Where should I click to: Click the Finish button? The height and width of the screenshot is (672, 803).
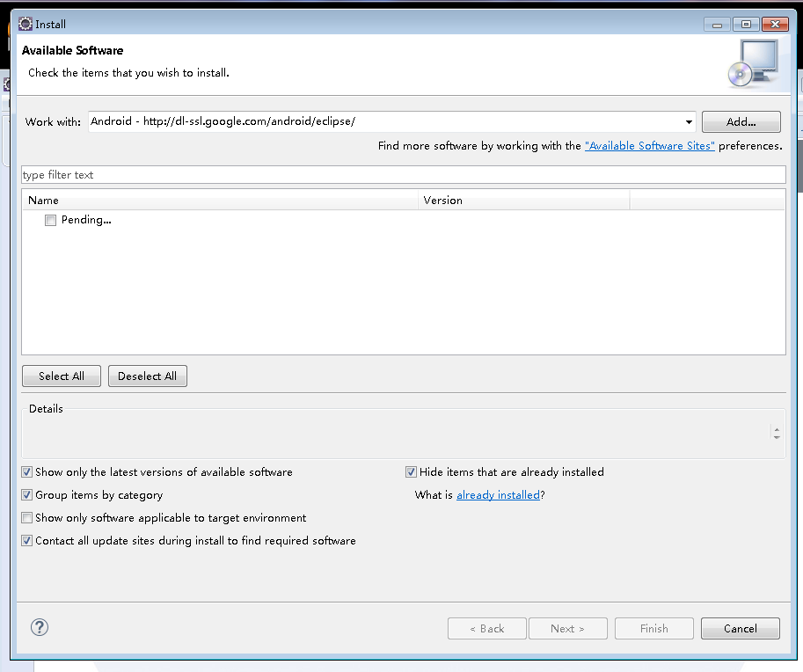coord(654,629)
